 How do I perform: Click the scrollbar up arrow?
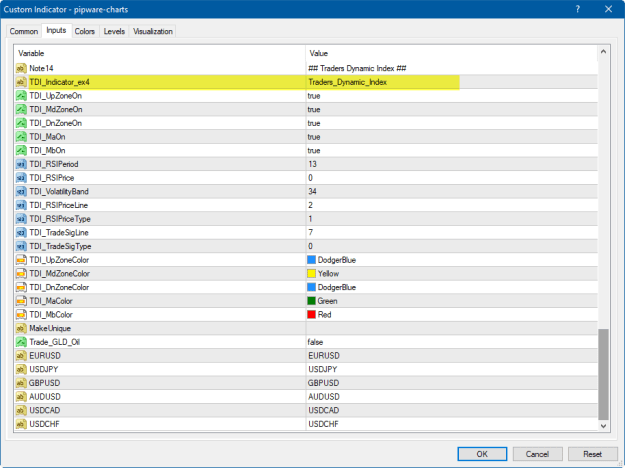click(x=603, y=52)
